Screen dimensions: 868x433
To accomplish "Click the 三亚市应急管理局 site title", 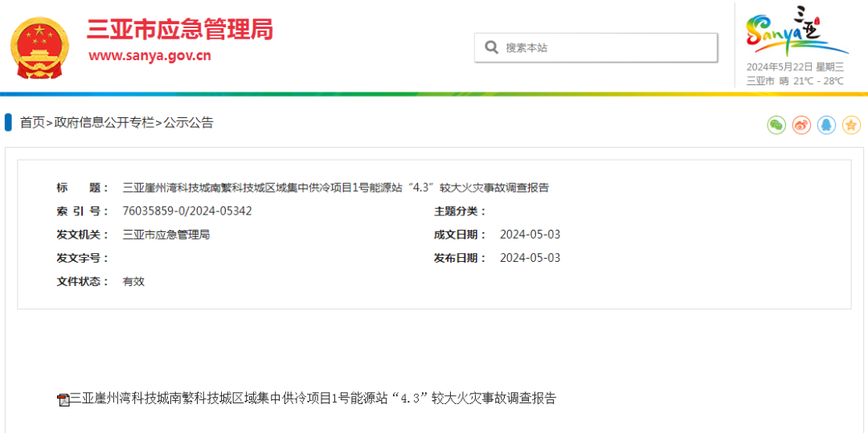I will [x=180, y=30].
